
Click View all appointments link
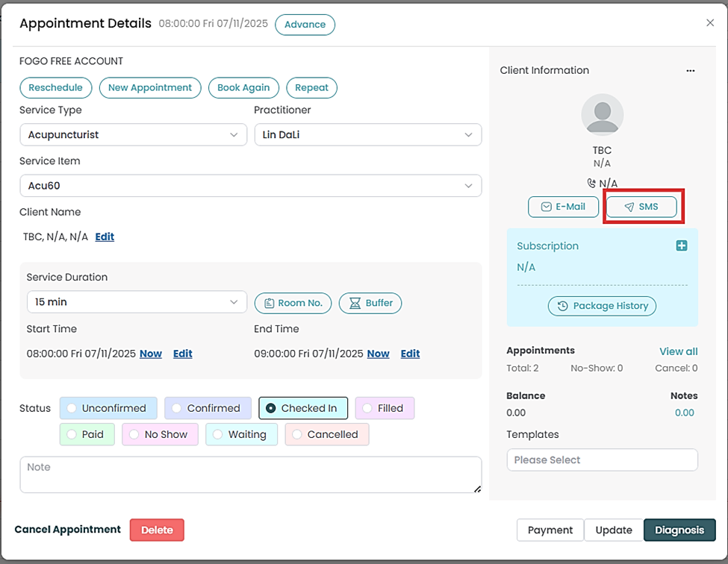pos(678,351)
